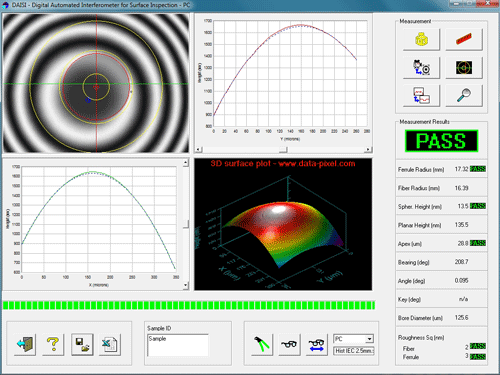Image resolution: width=500 pixels, height=375 pixels.
Task: Click the 3D surface plot view
Action: tap(283, 224)
